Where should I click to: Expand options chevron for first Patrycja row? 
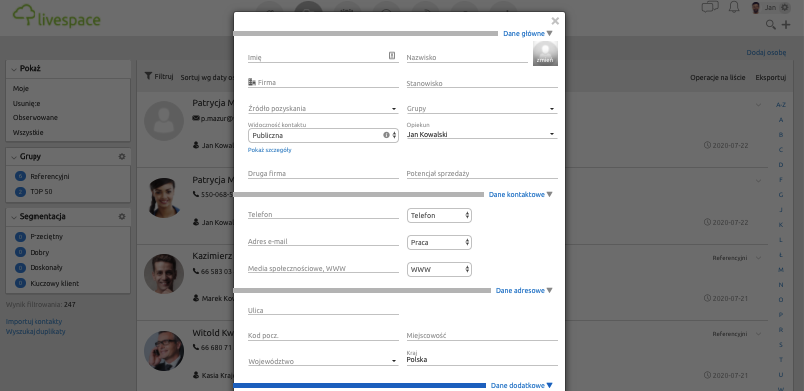759,105
